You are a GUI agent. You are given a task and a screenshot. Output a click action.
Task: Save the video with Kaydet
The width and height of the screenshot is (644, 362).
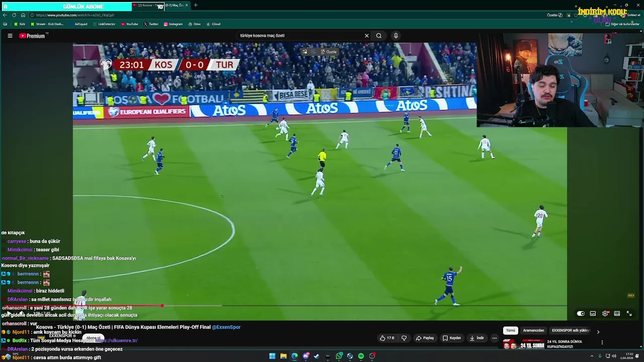[x=452, y=338]
